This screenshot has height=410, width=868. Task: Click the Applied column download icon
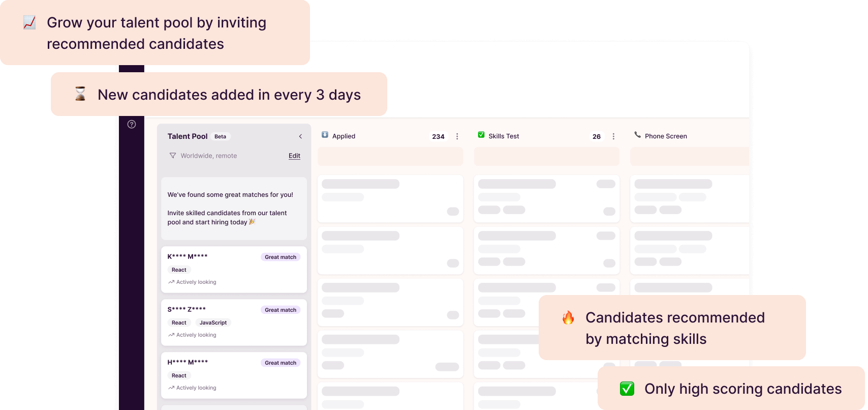[x=325, y=135]
